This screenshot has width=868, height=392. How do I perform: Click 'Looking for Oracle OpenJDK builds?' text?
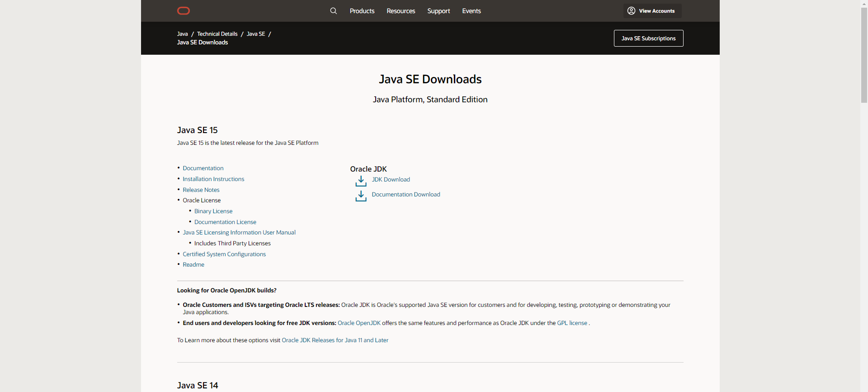[227, 291]
